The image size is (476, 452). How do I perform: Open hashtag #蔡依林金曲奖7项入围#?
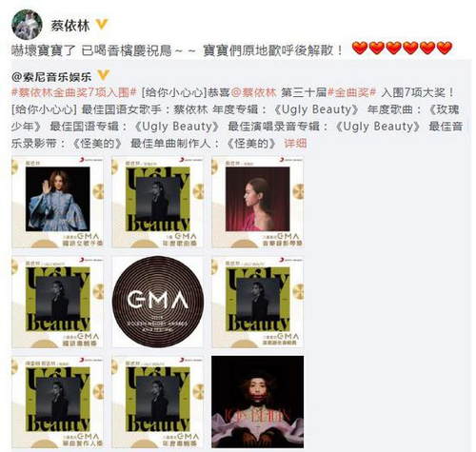pyautogui.click(x=74, y=92)
